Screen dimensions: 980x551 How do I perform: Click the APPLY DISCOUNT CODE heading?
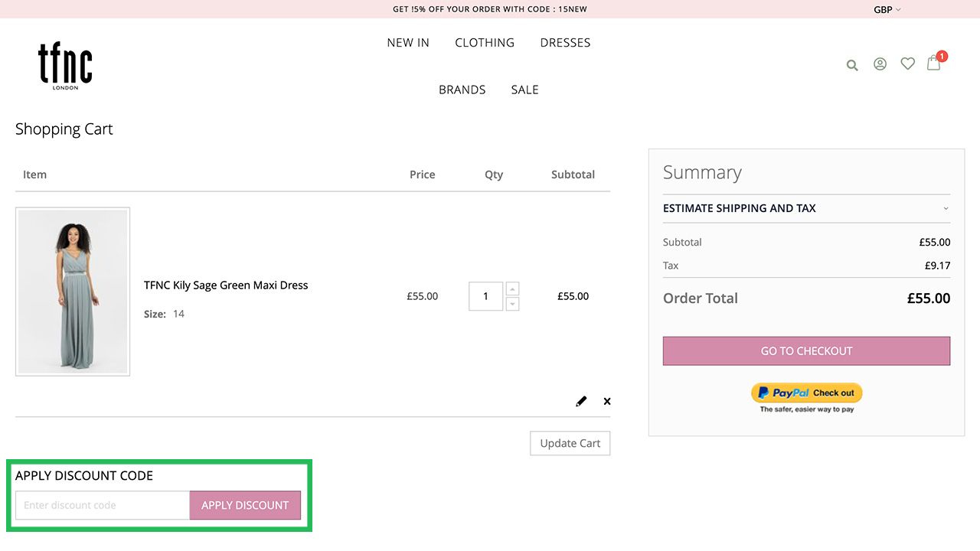click(x=84, y=475)
